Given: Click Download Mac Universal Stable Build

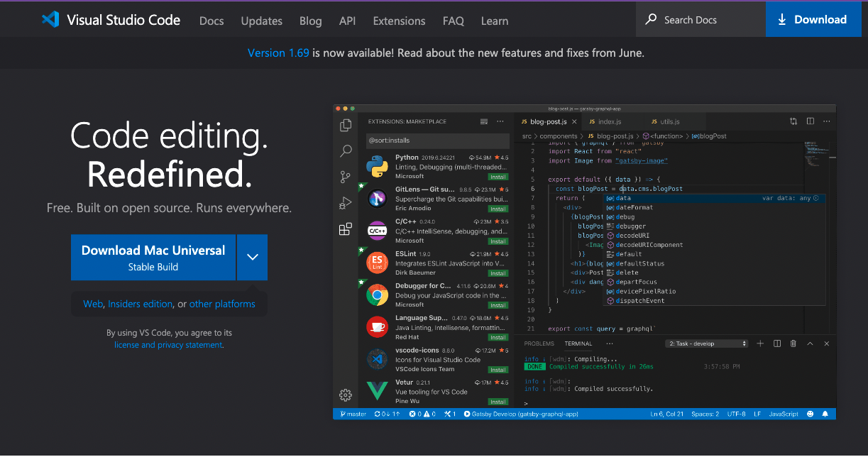Looking at the screenshot, I should [153, 258].
